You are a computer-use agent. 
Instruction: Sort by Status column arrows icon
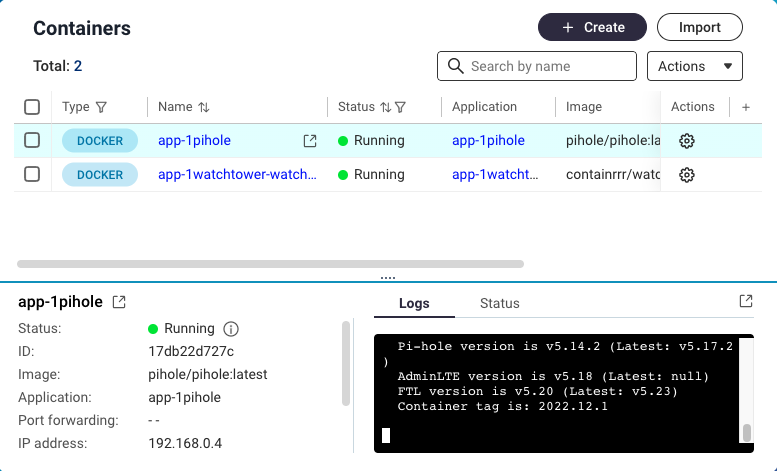(x=385, y=107)
